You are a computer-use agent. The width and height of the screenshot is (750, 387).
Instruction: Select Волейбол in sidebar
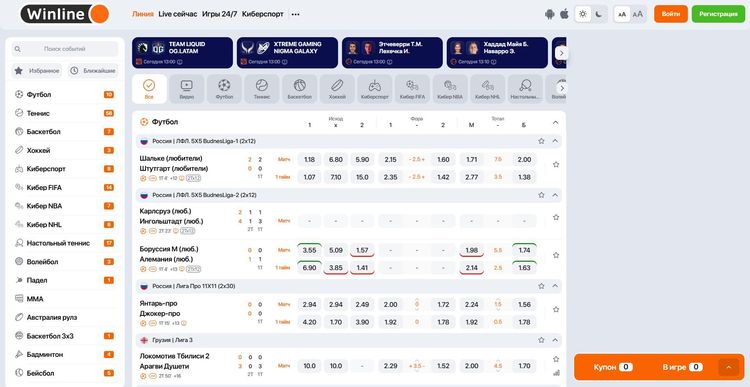[x=65, y=262]
